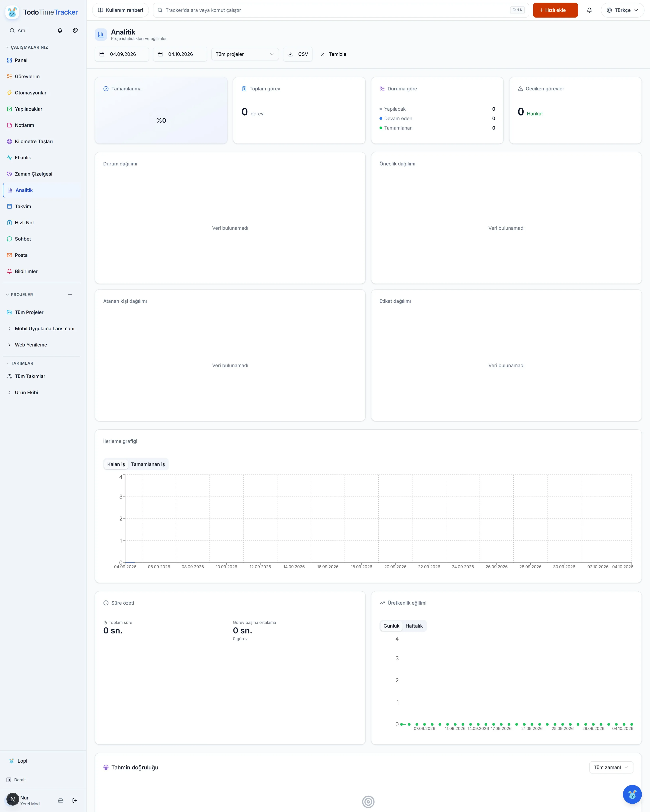Open the Türkçe language dropdown
The height and width of the screenshot is (812, 650).
[622, 10]
